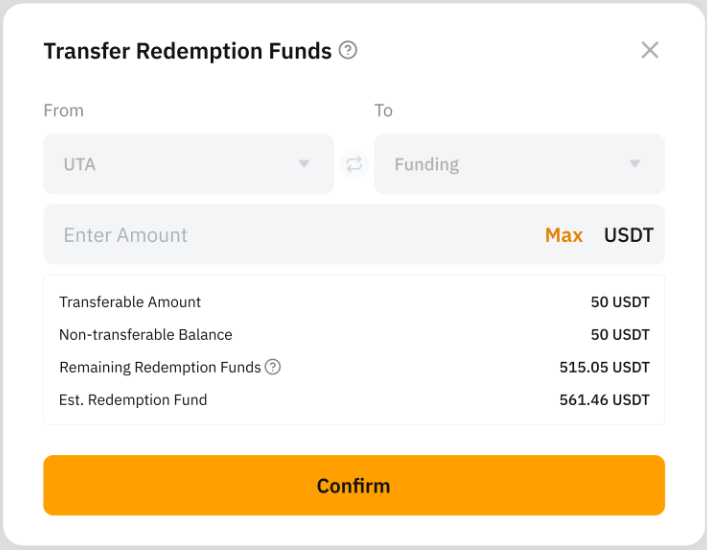Open the From account UTA dropdown
This screenshot has width=707, height=550.
188,164
